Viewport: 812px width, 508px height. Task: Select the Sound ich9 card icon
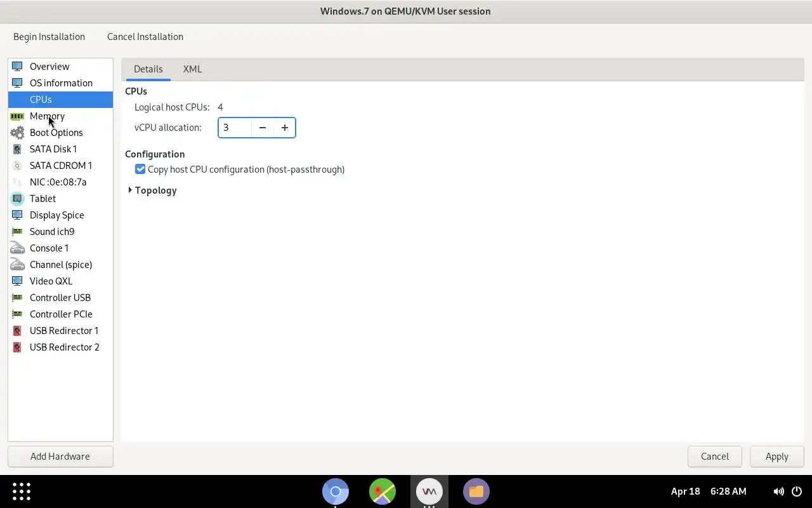click(x=17, y=232)
